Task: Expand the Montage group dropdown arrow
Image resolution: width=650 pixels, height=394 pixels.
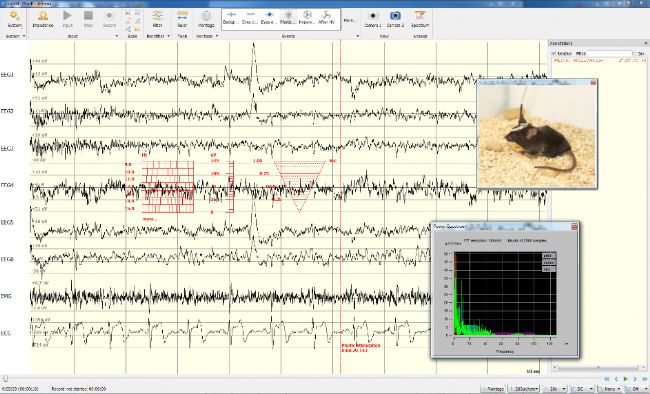Action: pos(217,36)
